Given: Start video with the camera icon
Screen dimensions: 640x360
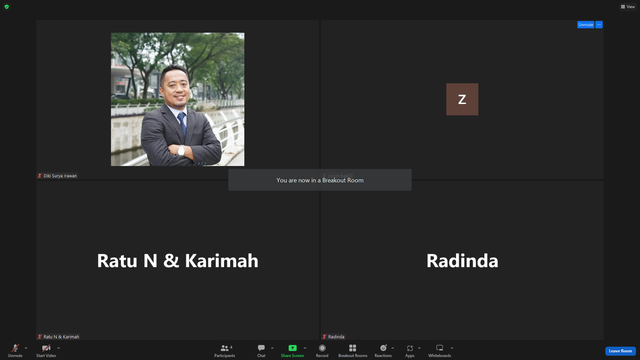Looking at the screenshot, I should 46,350.
